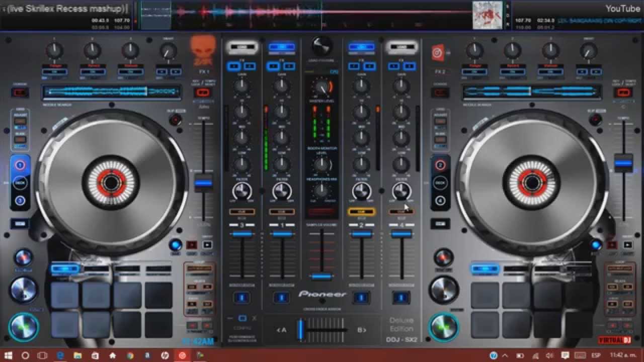Hit the green glowing play/pause button on right deck
644x362 pixels.
click(444, 327)
